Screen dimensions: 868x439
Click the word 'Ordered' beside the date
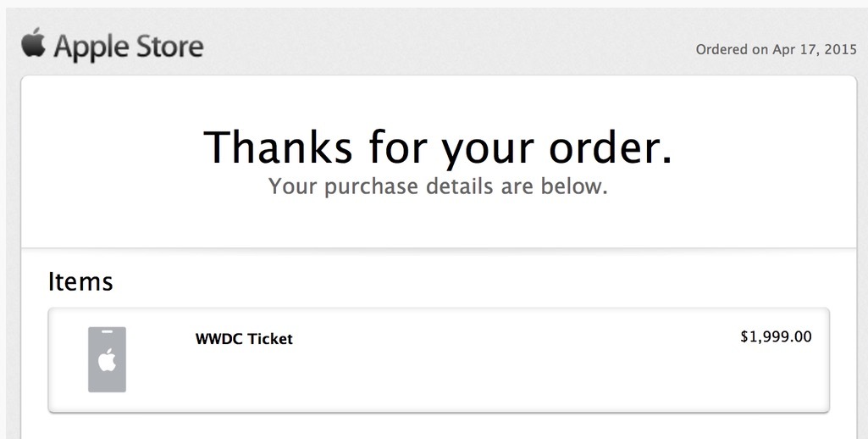(x=721, y=49)
